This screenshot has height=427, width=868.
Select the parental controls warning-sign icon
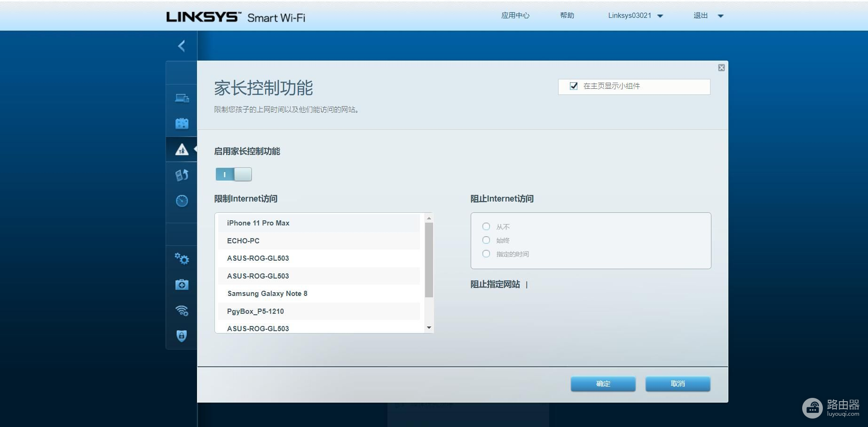182,149
